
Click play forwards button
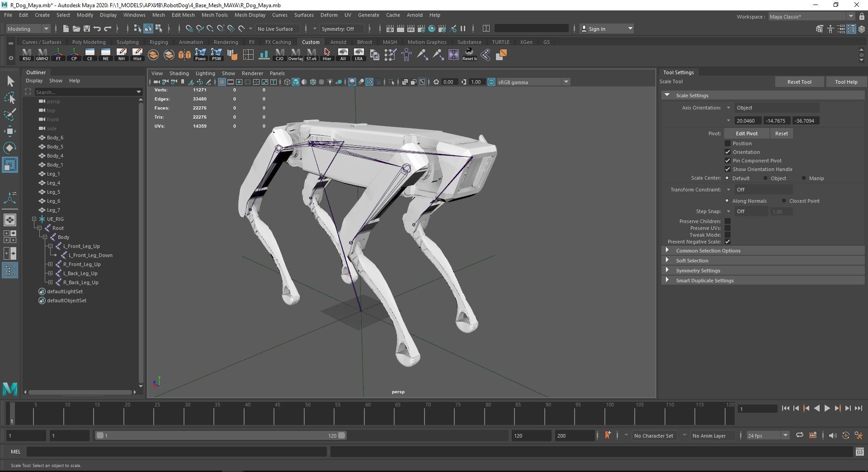coord(827,408)
